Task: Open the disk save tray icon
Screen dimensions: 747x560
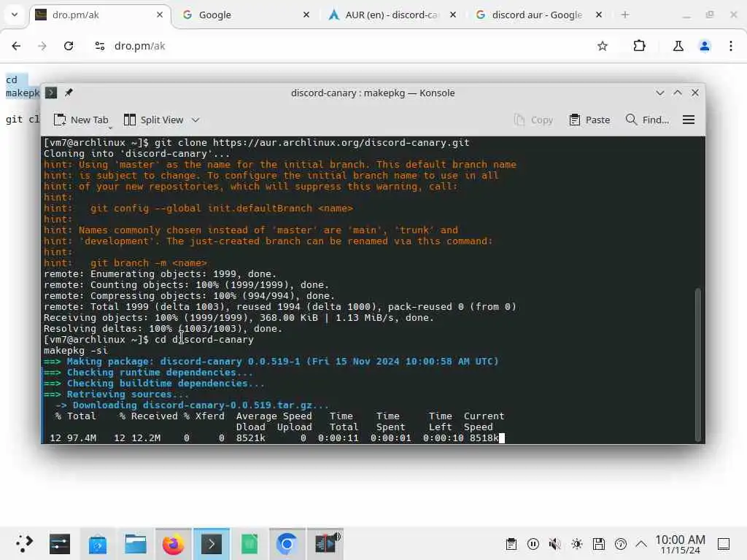Action: point(599,544)
